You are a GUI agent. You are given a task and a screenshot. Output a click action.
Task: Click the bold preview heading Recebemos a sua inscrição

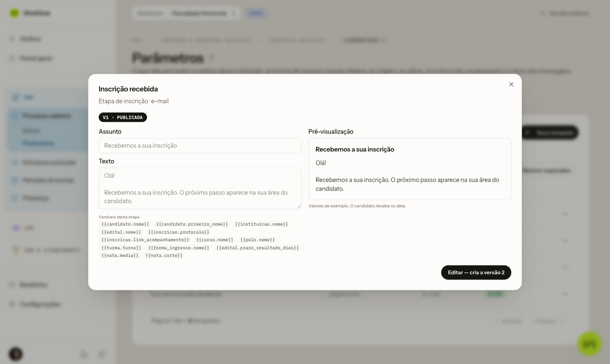[x=355, y=149]
